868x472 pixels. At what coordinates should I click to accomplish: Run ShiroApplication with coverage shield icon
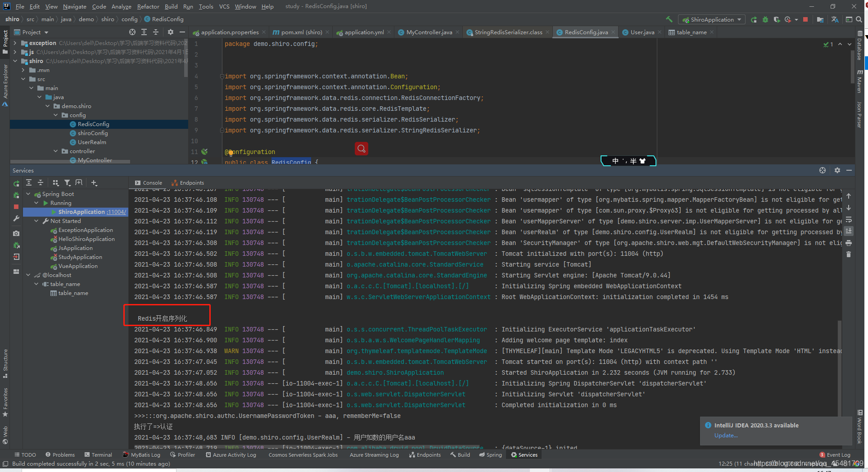pos(778,19)
